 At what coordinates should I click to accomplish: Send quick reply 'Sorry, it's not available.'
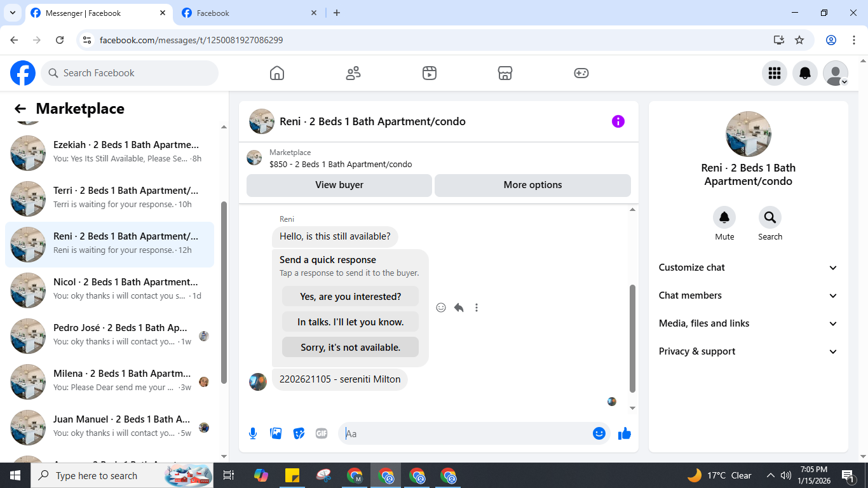coord(350,347)
